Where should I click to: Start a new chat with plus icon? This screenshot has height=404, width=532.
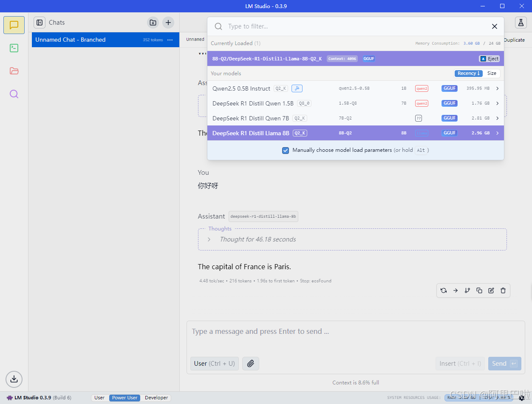coord(168,23)
